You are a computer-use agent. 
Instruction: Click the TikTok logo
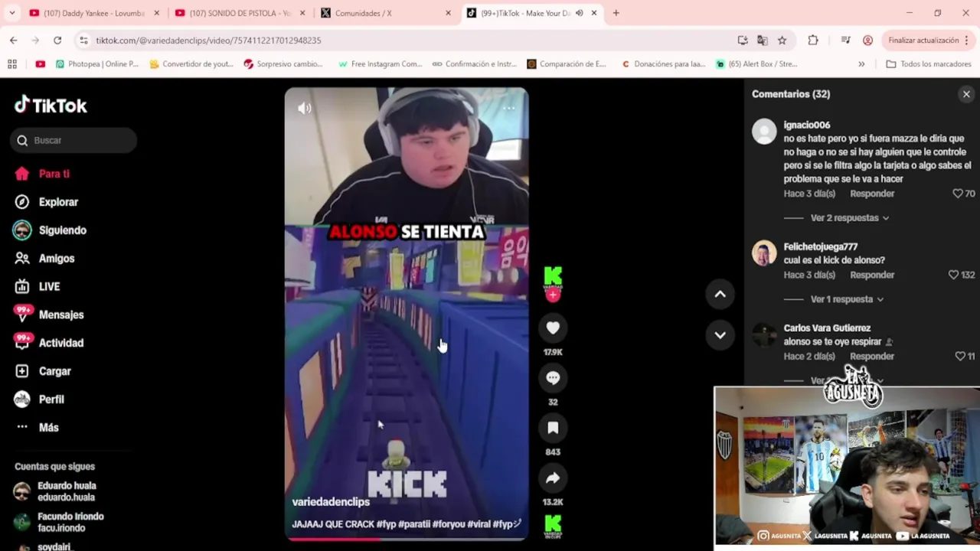click(51, 105)
